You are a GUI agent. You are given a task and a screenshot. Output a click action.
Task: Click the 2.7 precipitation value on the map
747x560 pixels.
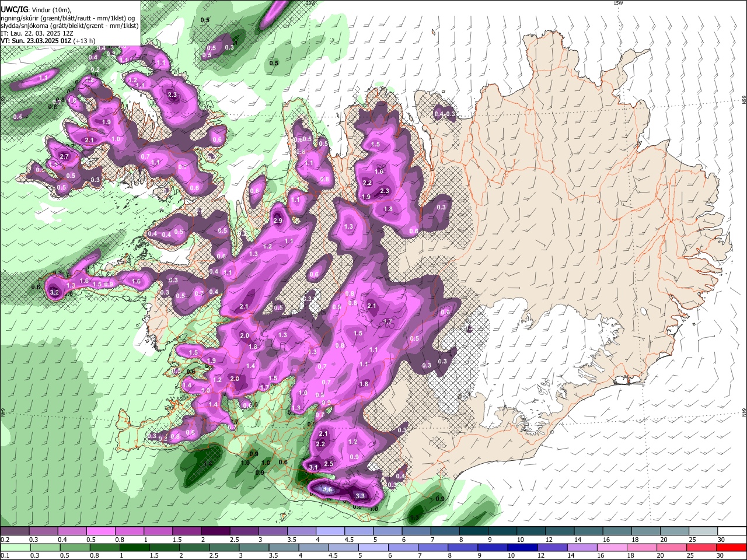coord(64,156)
